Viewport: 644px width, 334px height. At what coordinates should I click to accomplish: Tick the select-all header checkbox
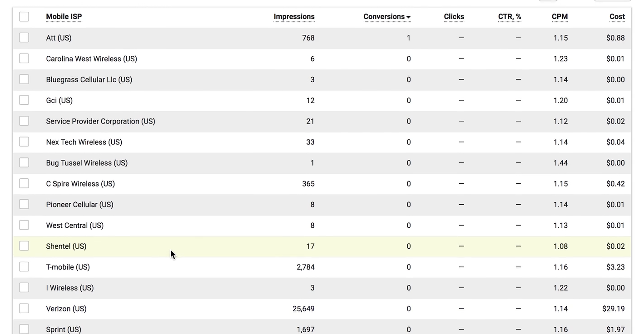click(x=24, y=17)
